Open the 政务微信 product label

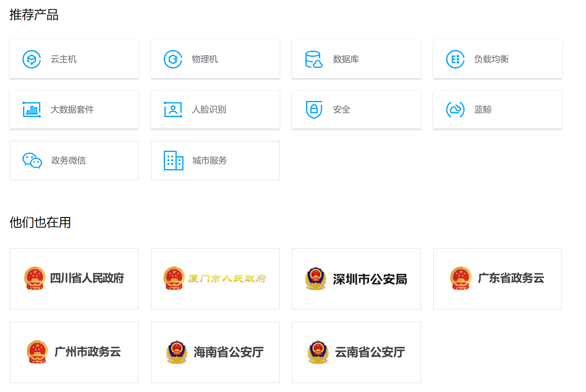[x=69, y=161]
